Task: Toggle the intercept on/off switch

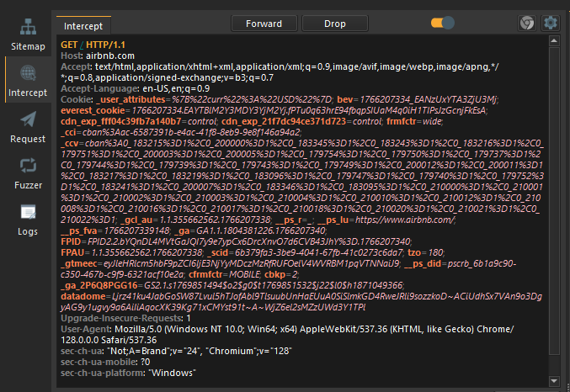Action: [442, 23]
